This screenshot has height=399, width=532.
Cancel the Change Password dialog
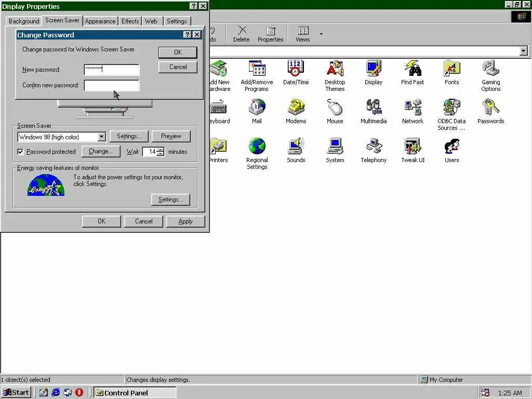(x=178, y=67)
